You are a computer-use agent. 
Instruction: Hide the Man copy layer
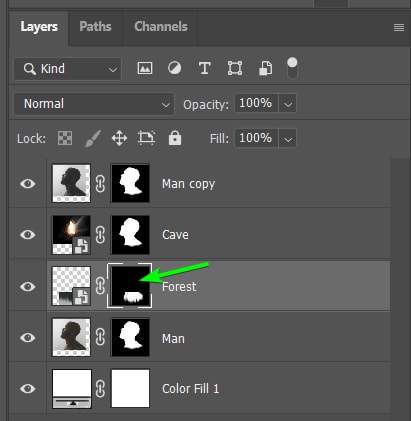28,184
